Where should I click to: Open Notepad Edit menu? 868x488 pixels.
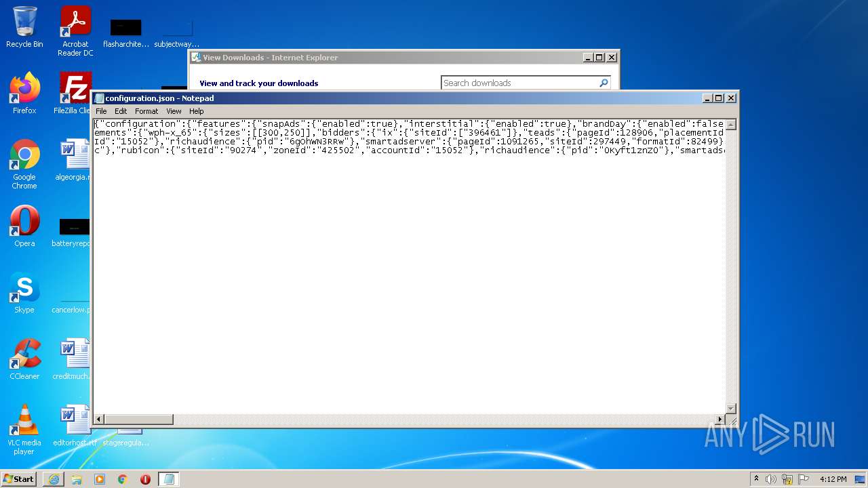point(121,111)
